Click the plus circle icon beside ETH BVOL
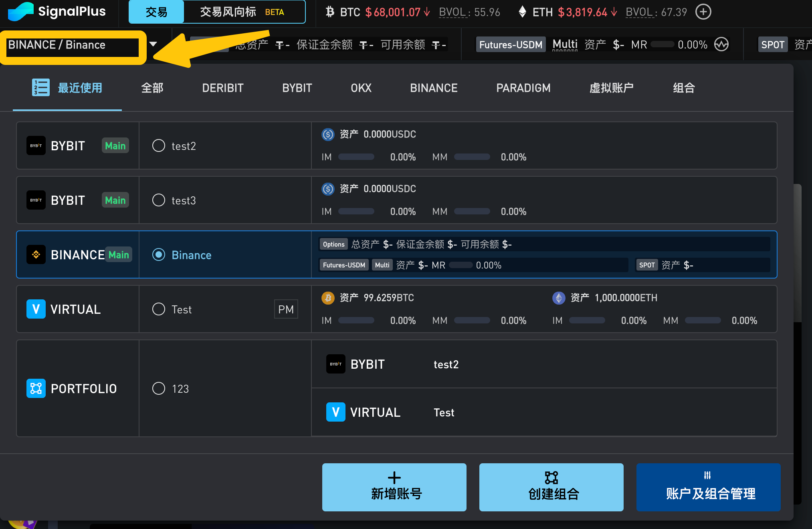Image resolution: width=812 pixels, height=529 pixels. coord(703,12)
